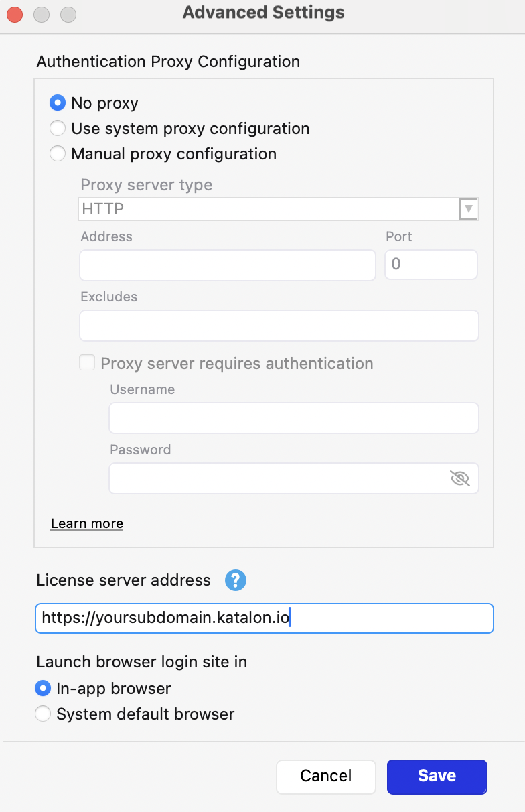Select the No proxy option

(x=58, y=103)
